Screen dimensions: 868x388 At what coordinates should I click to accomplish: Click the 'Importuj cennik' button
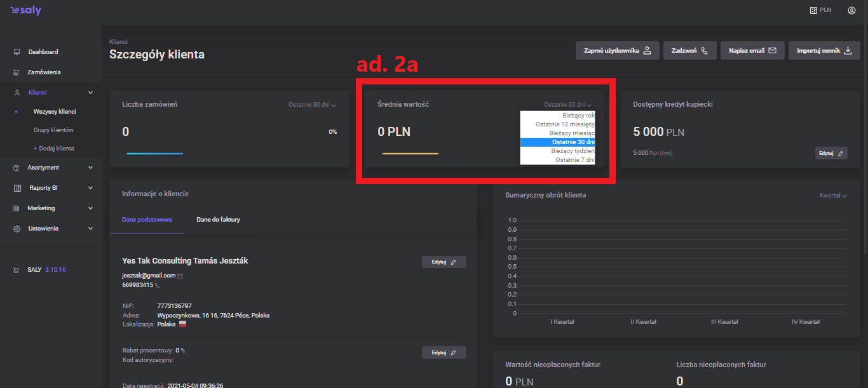pyautogui.click(x=824, y=51)
